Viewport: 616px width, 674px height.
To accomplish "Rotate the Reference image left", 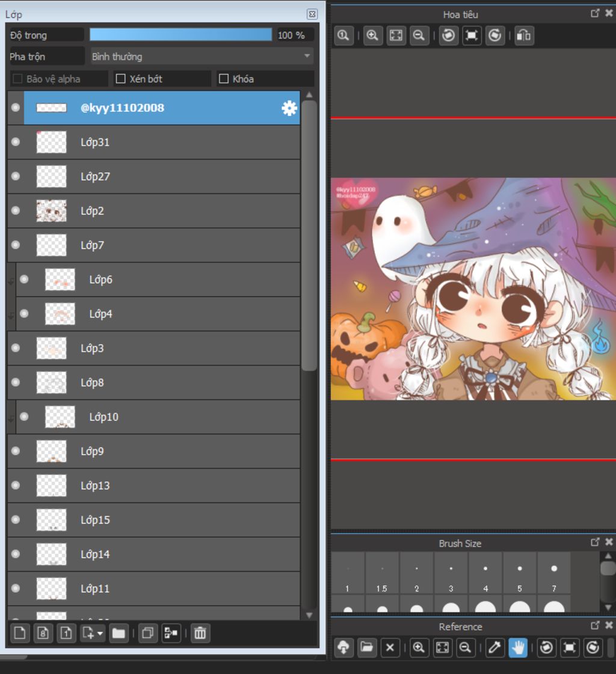I will (x=547, y=648).
